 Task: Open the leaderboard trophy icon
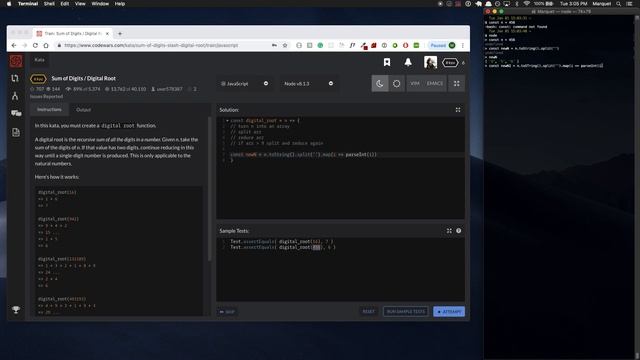tap(16, 310)
